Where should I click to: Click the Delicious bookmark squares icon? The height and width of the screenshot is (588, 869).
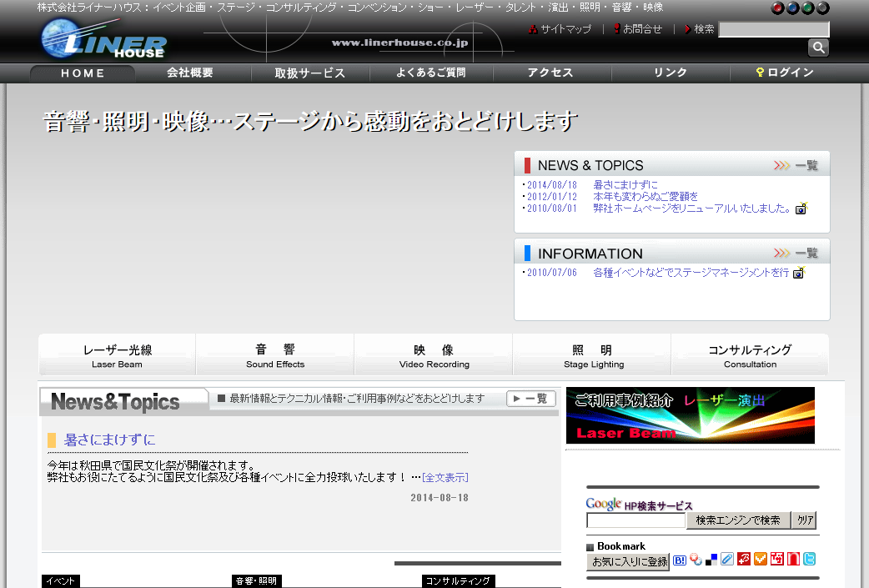tap(711, 560)
